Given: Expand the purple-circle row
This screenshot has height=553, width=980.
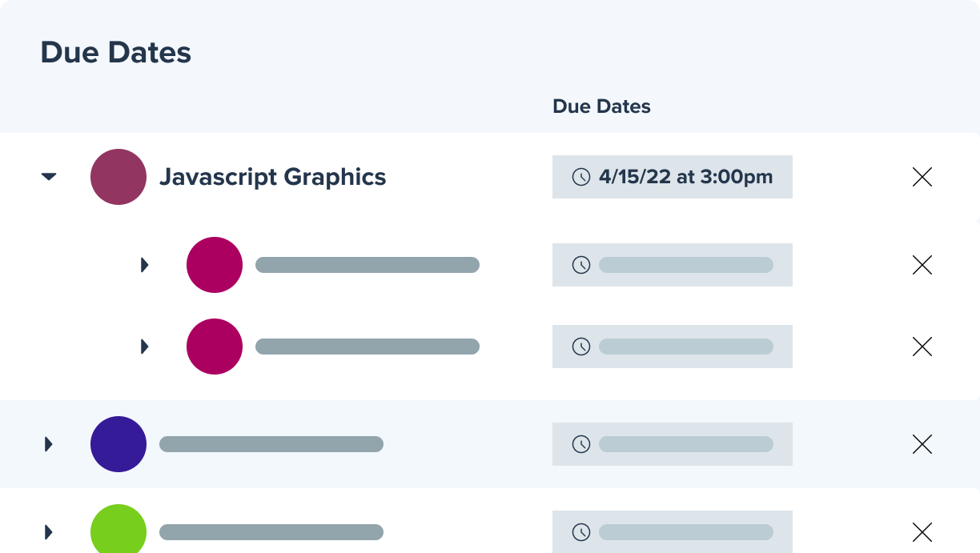Looking at the screenshot, I should 49,444.
